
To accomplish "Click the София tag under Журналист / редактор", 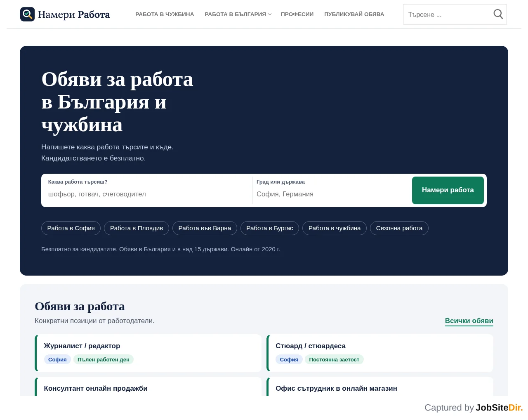I will tap(57, 360).
